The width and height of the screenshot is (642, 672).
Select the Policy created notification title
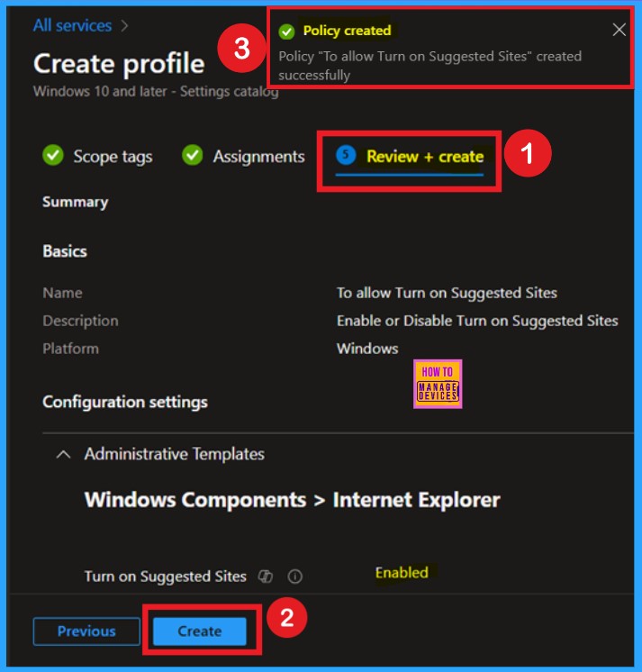(347, 31)
